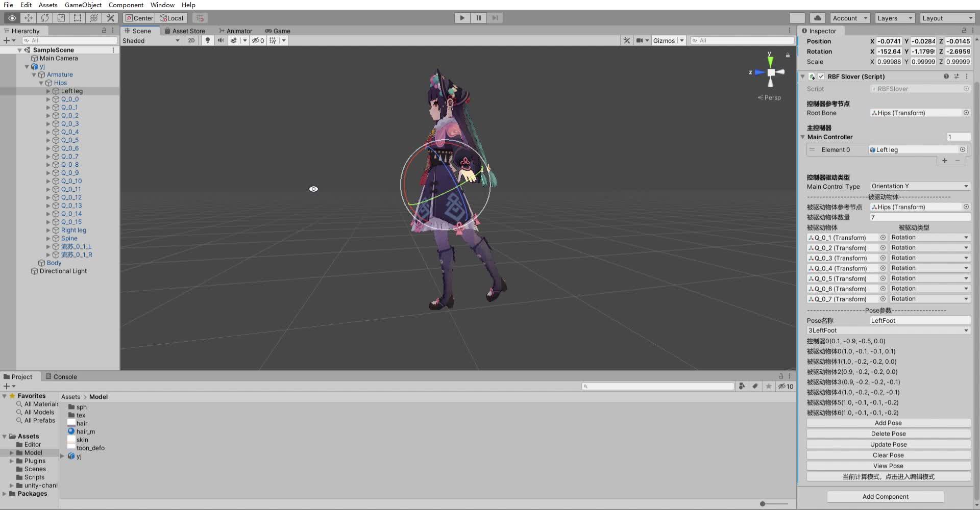Click the Add Component button
The height and width of the screenshot is (510, 980).
coord(885,496)
